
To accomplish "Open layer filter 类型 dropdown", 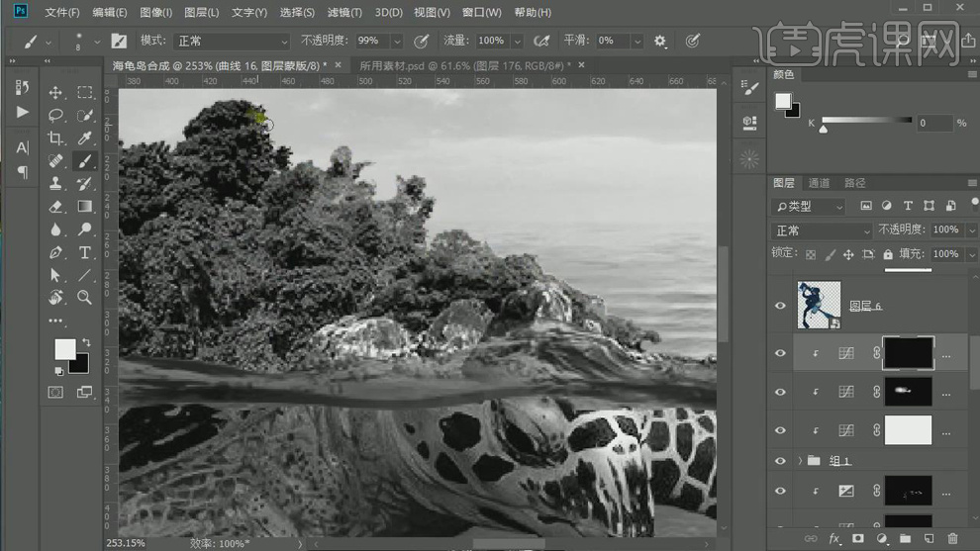I will coord(810,206).
